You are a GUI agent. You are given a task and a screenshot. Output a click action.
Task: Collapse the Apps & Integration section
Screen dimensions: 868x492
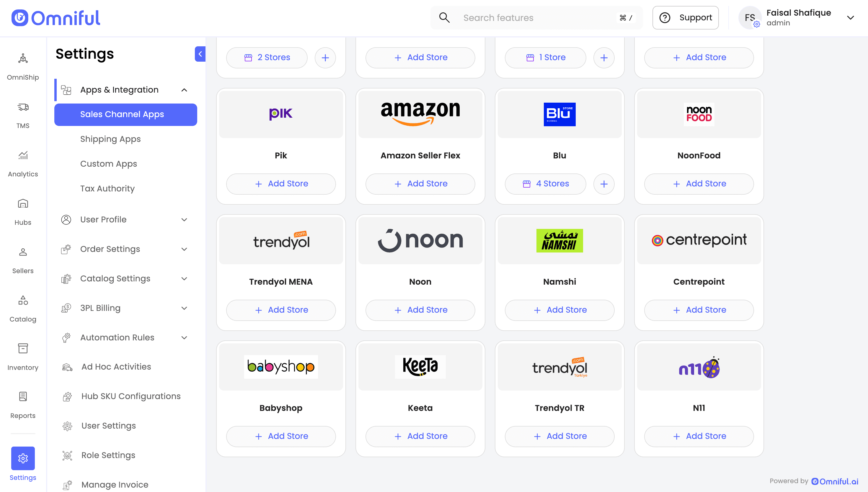[x=184, y=90]
